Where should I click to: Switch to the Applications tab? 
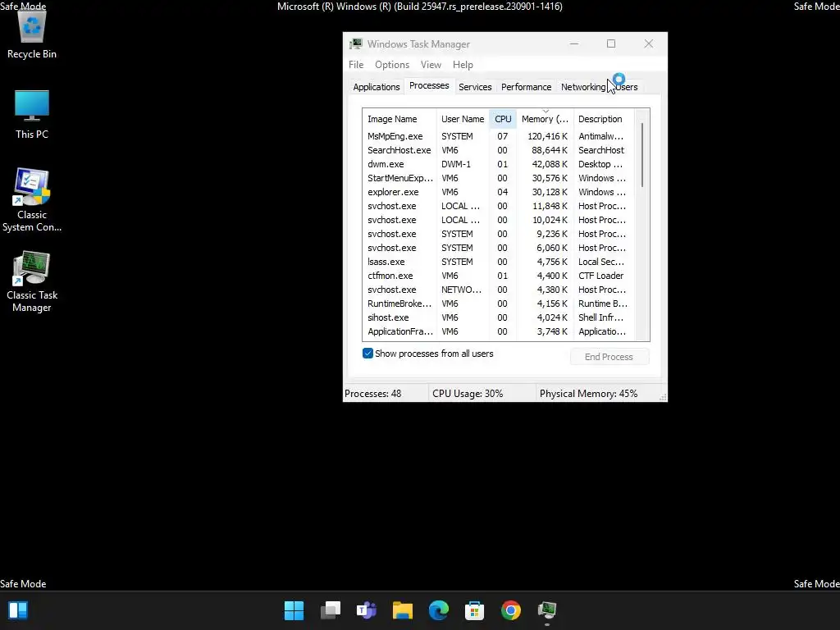coord(376,87)
